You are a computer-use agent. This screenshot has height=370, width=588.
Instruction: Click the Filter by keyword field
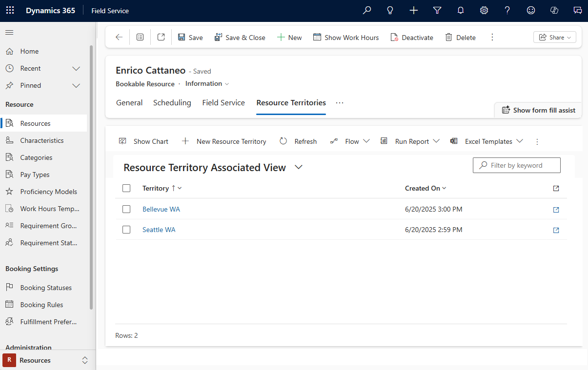(516, 165)
